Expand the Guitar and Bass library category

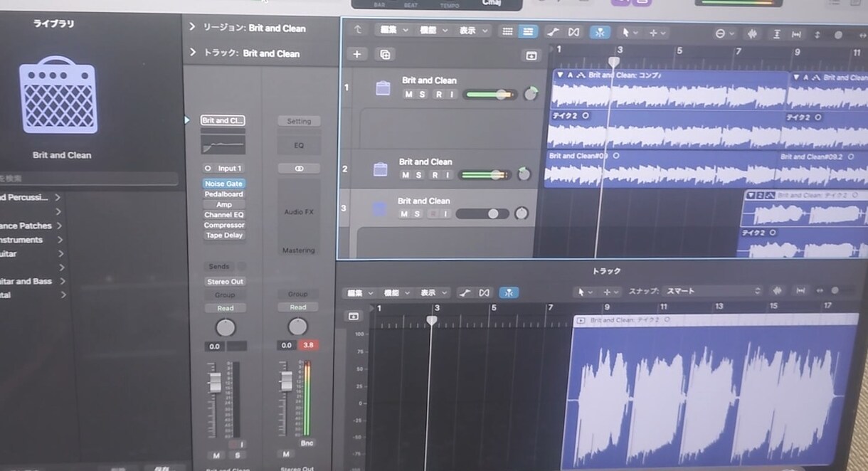click(61, 281)
